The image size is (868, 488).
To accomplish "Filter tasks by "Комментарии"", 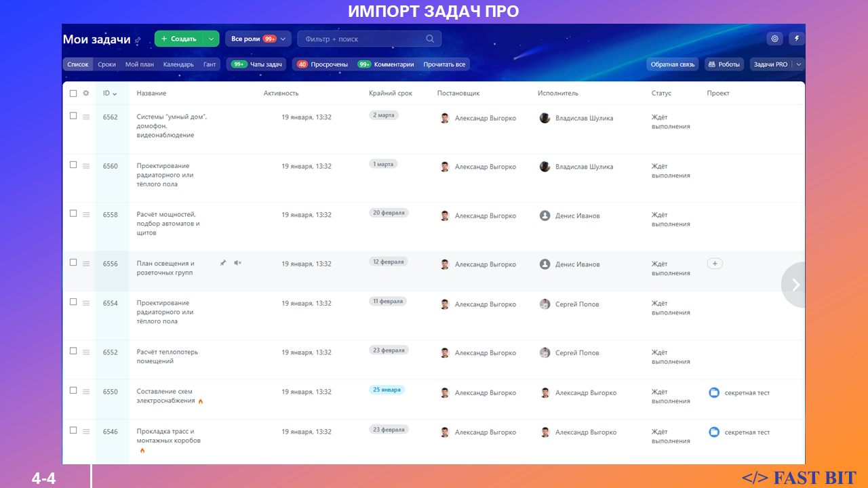I will pyautogui.click(x=386, y=64).
